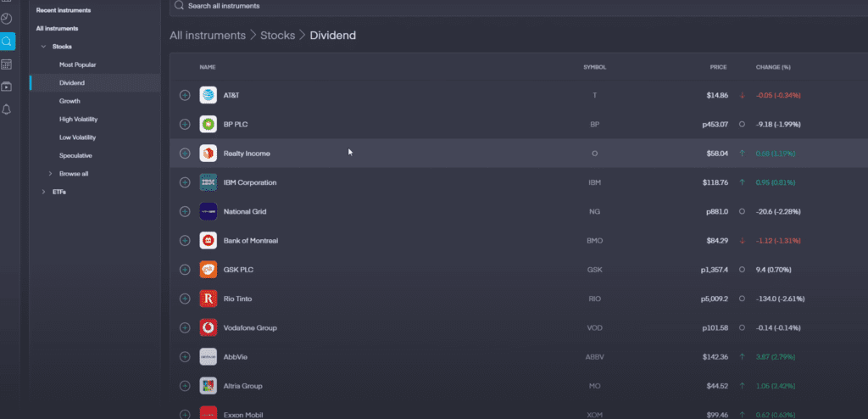Viewport: 868px width, 419px height.
Task: Expand the ETFs chevron
Action: coord(44,192)
